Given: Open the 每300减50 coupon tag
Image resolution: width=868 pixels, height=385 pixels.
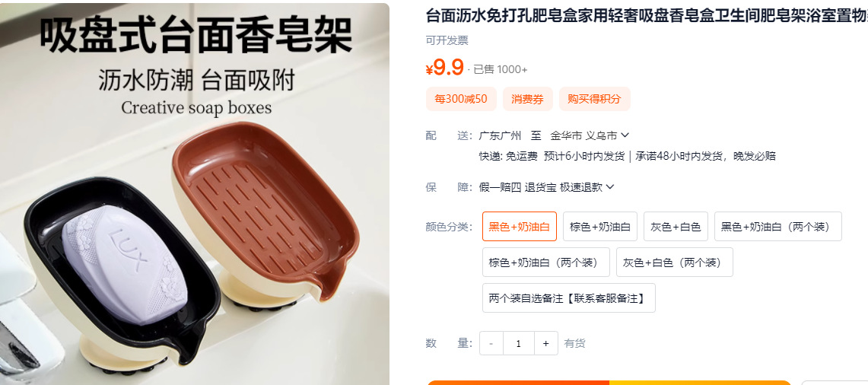Looking at the screenshot, I should 461,99.
